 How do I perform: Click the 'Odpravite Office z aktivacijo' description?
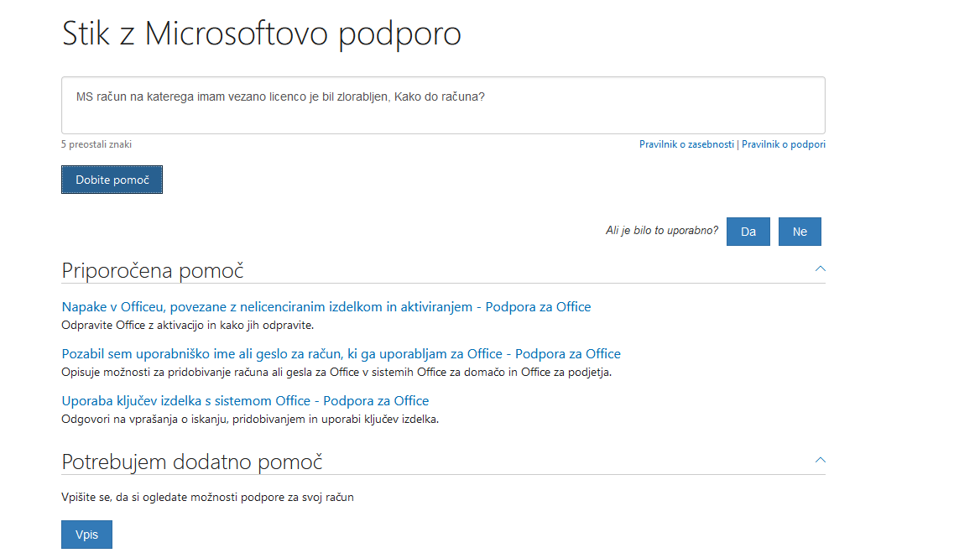(x=187, y=325)
